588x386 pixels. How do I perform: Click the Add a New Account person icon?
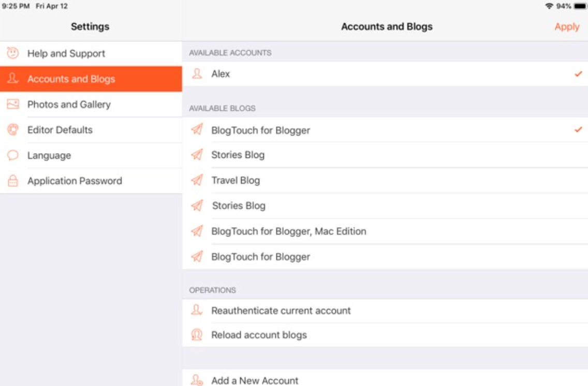tap(196, 380)
